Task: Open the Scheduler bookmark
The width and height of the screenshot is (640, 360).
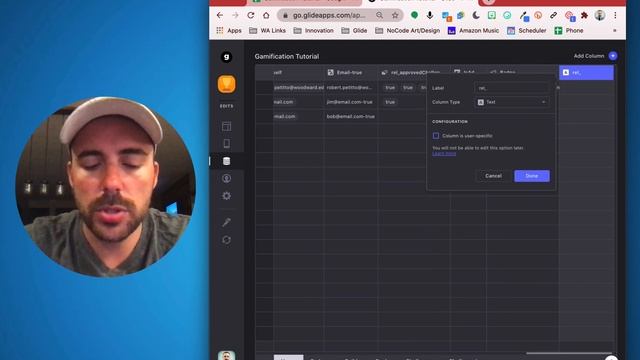Action: click(527, 31)
